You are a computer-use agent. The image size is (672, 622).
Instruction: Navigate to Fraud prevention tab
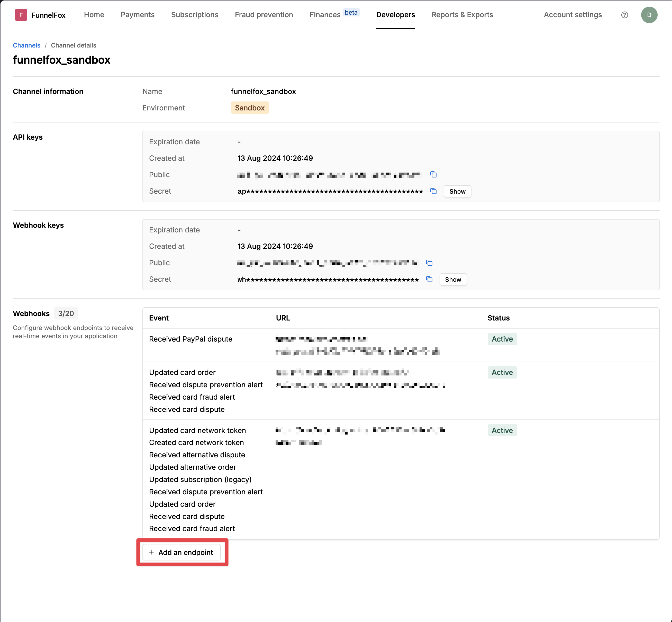tap(264, 15)
